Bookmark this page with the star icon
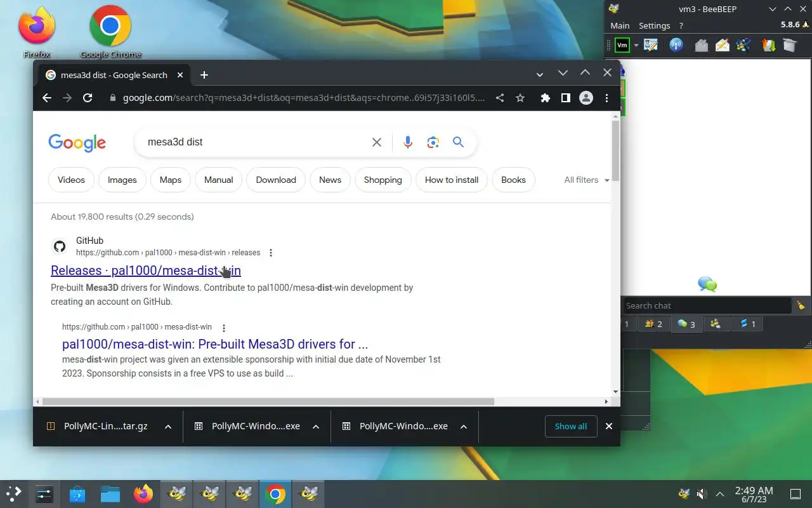Viewport: 812px width, 508px height. pos(520,98)
